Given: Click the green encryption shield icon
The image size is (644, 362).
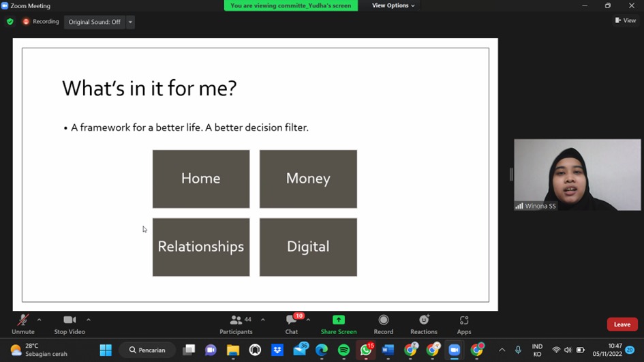Looking at the screenshot, I should [10, 22].
